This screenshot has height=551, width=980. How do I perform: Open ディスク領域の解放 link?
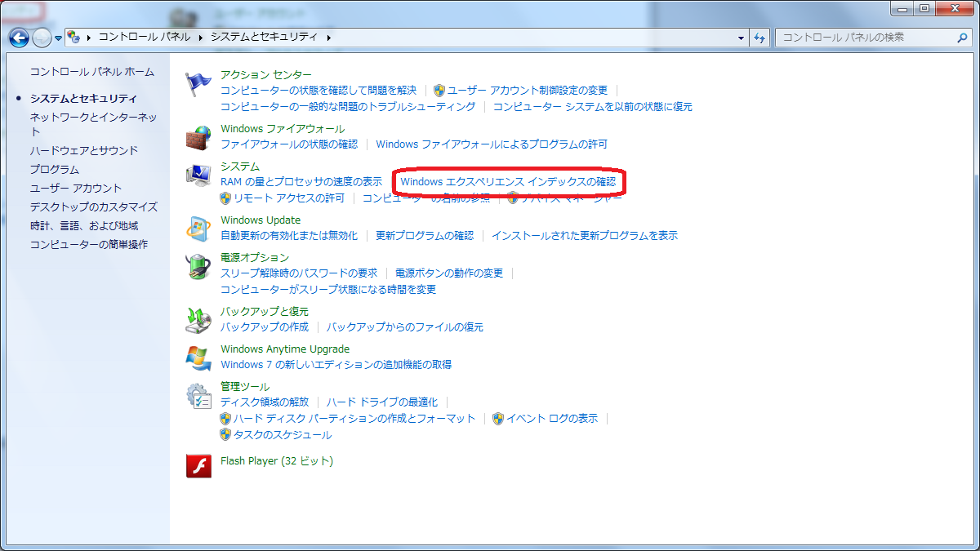(x=265, y=402)
